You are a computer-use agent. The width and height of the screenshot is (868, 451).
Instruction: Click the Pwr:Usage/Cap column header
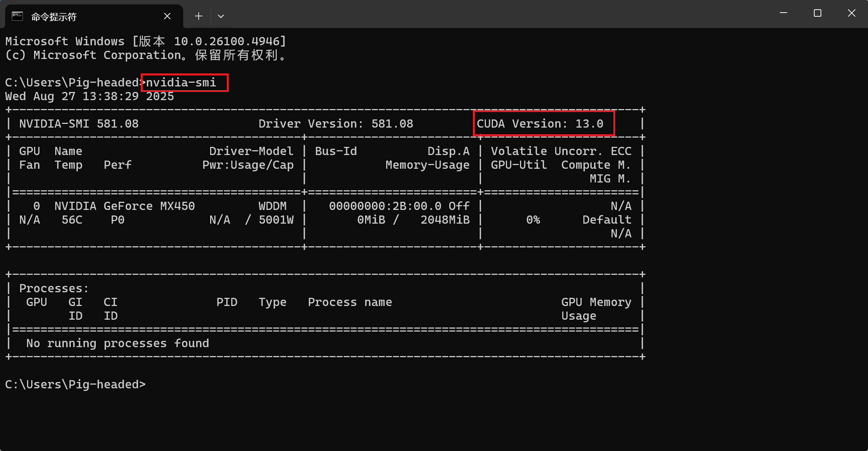point(248,165)
